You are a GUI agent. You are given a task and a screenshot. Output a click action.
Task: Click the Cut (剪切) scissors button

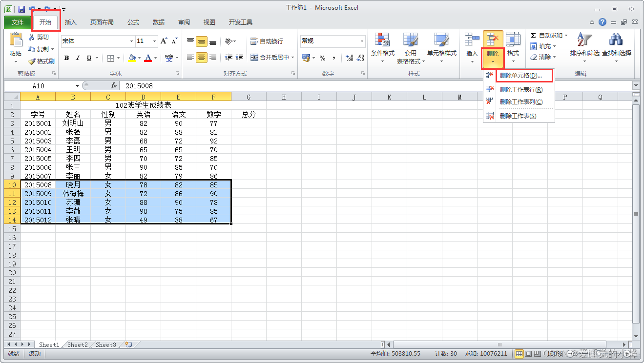click(x=39, y=37)
